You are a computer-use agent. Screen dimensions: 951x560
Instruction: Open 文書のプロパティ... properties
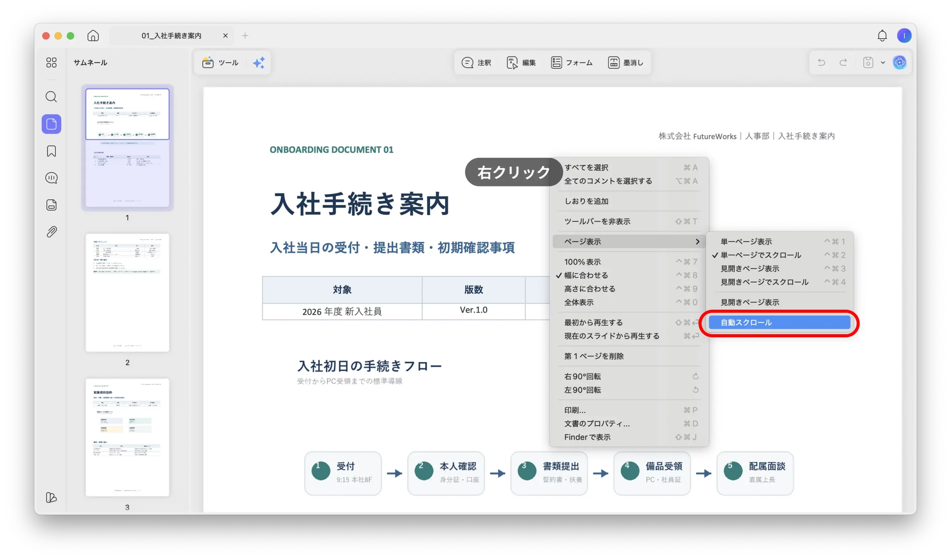629,424
